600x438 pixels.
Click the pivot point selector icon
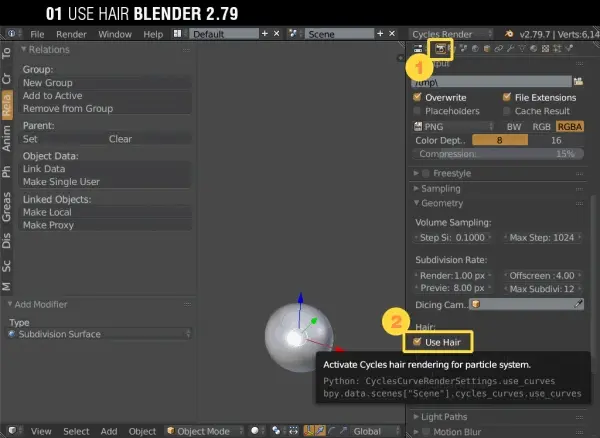click(x=276, y=431)
